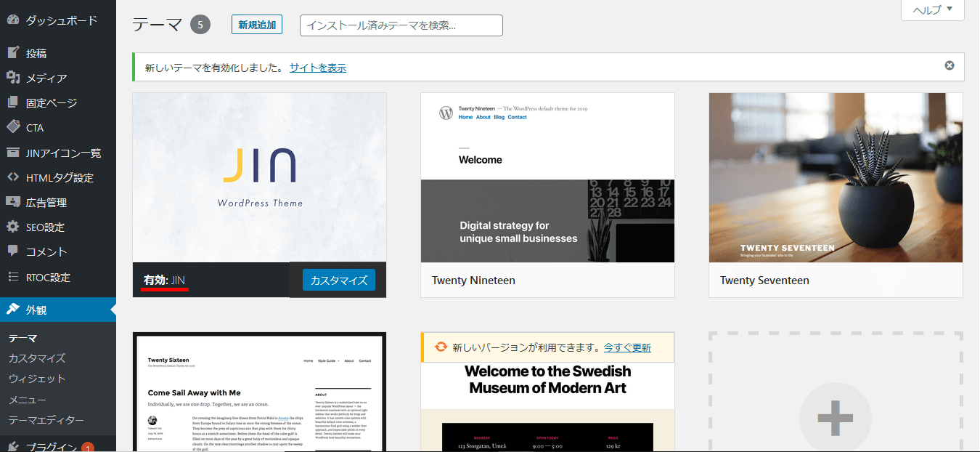Click the テーマ page heading

pos(157,25)
